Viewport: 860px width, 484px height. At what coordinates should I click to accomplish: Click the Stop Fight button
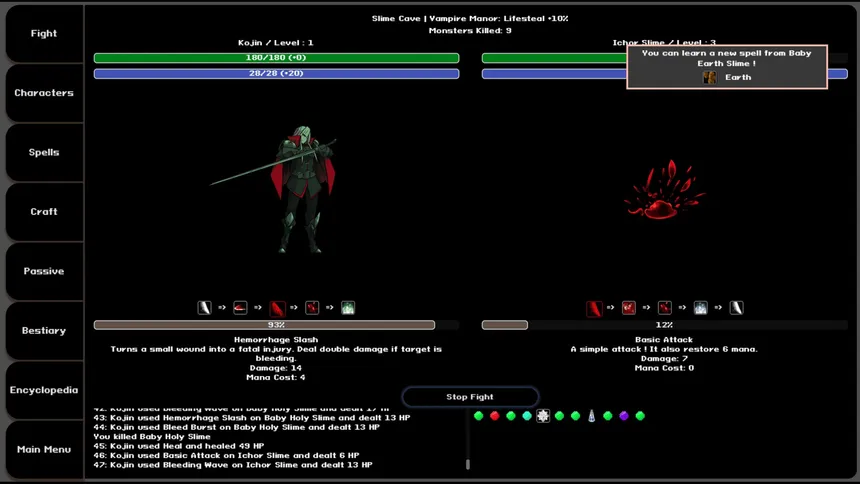(470, 397)
